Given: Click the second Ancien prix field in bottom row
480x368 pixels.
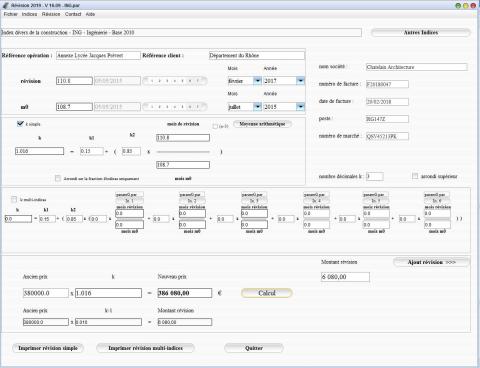Looking at the screenshot, I should [46, 322].
